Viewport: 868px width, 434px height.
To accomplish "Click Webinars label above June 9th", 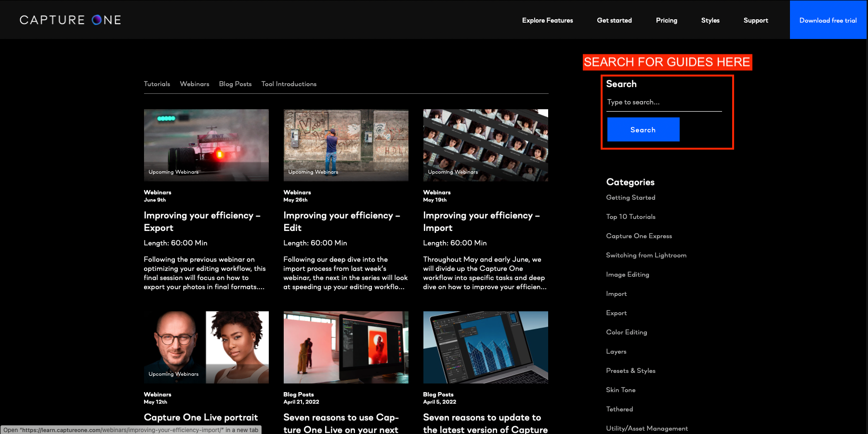I will (158, 192).
